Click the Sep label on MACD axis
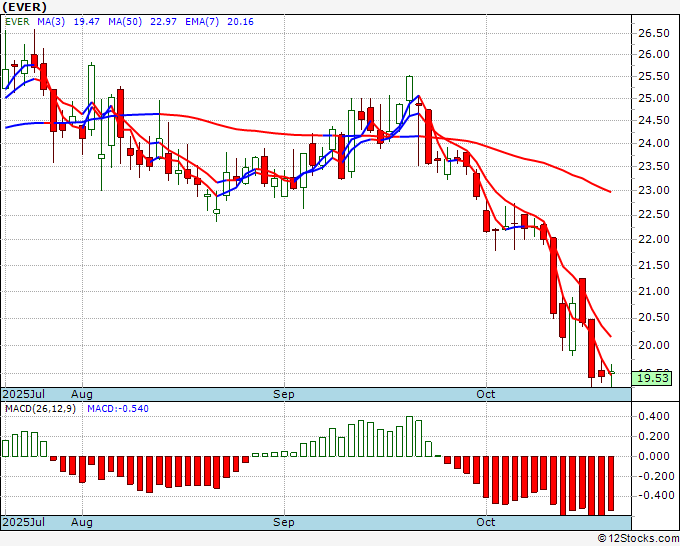680x546 pixels. (x=284, y=522)
